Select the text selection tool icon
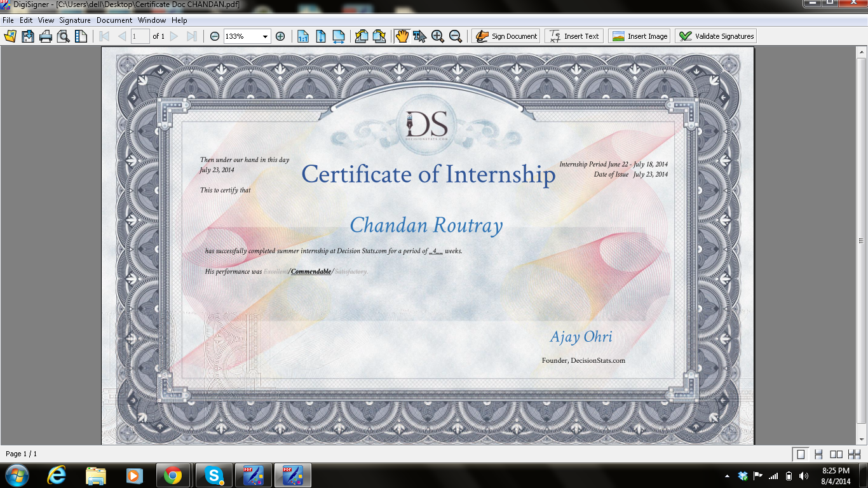Screen dimensions: 868x488 [419, 36]
